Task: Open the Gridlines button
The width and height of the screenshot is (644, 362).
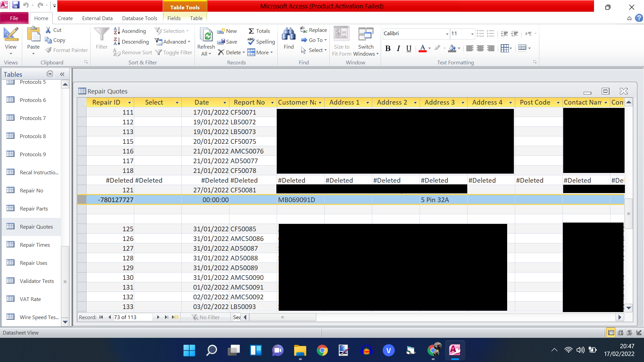Action: (x=506, y=49)
